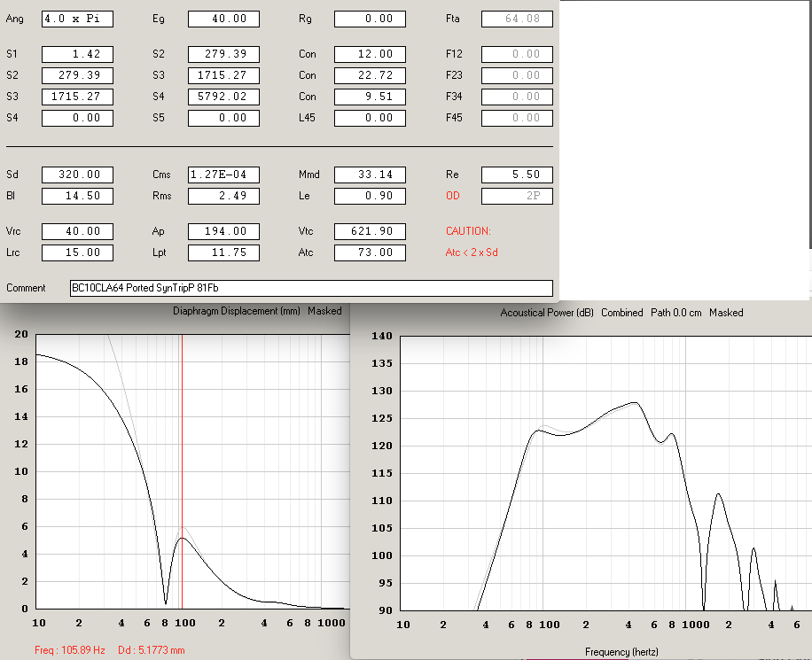The height and width of the screenshot is (660, 812).
Task: Click the Bl field showing 14.50
Action: tap(77, 196)
